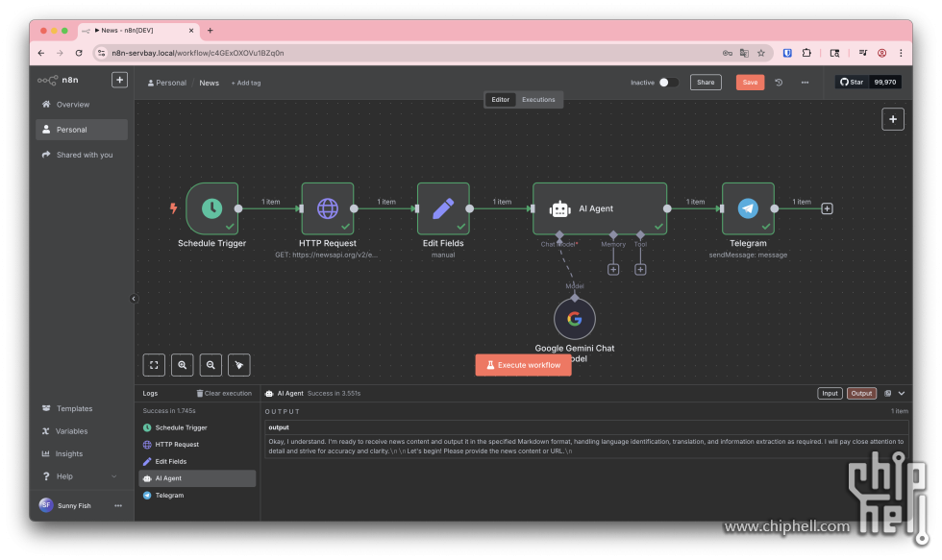Open Shared with you

82,155
